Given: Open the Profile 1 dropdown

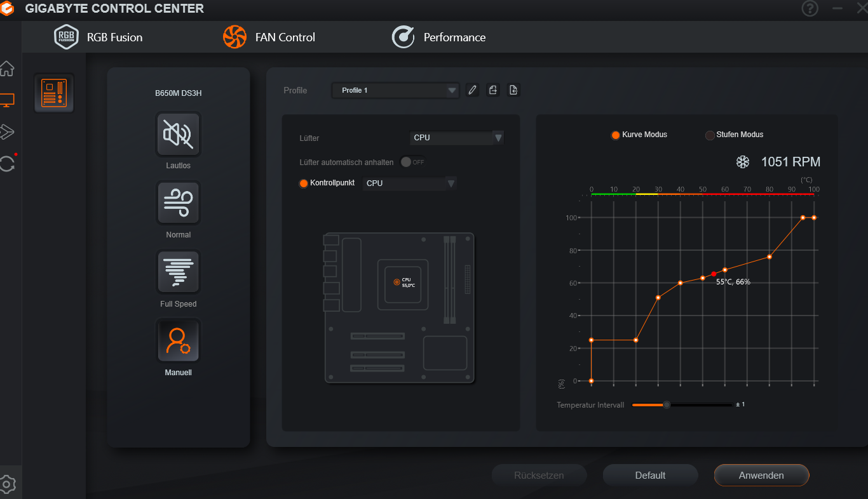Looking at the screenshot, I should coord(395,90).
